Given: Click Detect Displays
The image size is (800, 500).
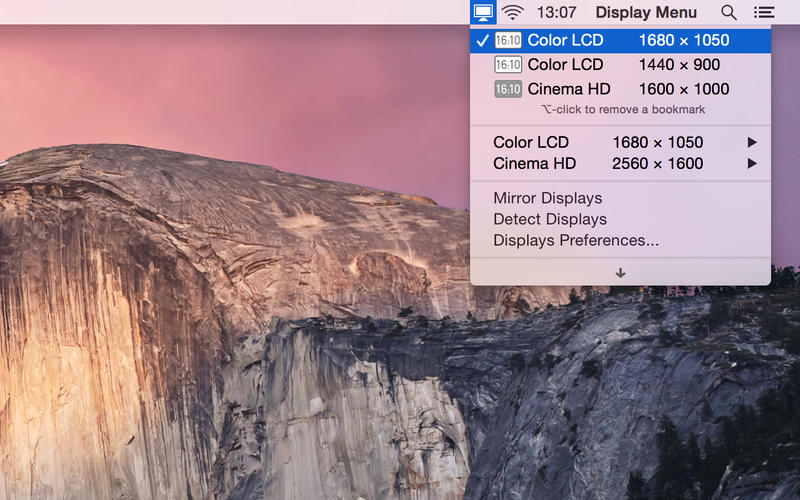Looking at the screenshot, I should tap(549, 219).
